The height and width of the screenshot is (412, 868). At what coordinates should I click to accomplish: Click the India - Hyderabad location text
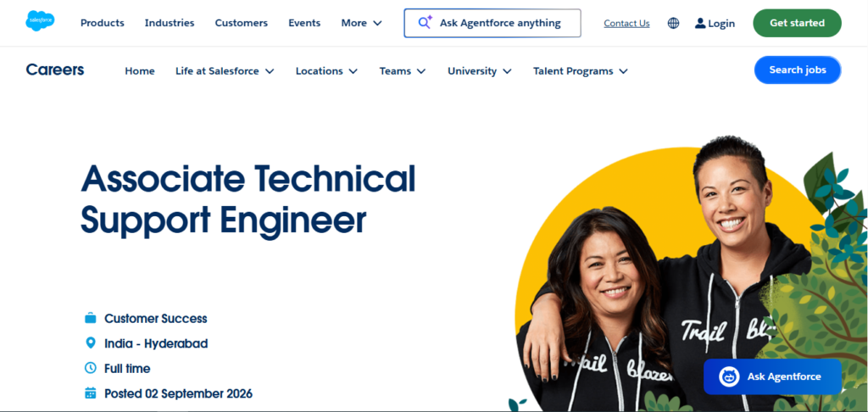coord(156,343)
